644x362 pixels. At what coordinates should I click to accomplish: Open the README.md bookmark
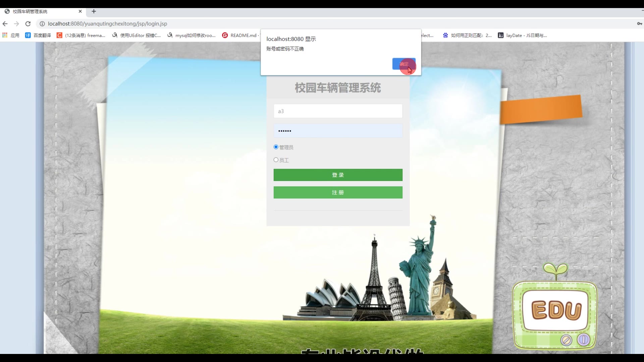(240, 35)
